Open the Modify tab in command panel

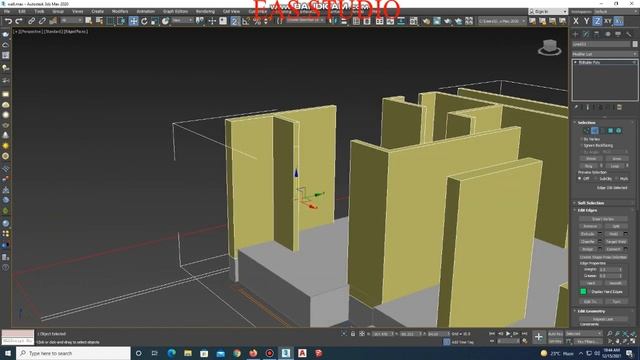pyautogui.click(x=586, y=34)
